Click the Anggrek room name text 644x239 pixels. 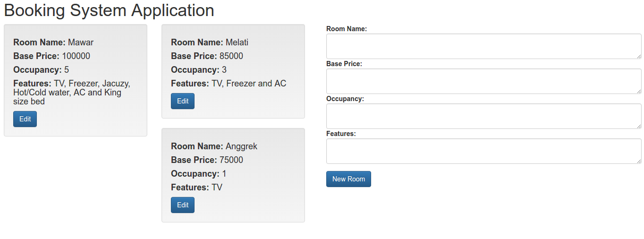tap(241, 146)
